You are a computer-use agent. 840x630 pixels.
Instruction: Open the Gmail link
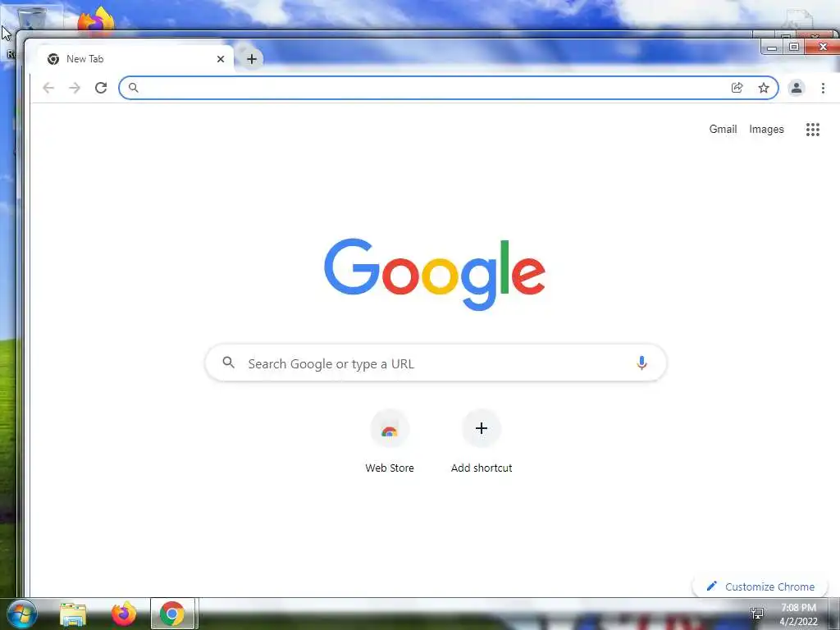[723, 129]
